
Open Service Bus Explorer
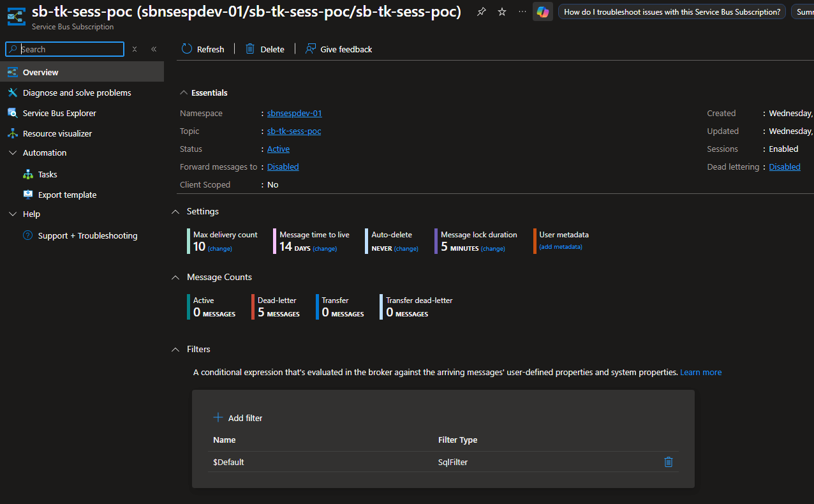(x=59, y=113)
